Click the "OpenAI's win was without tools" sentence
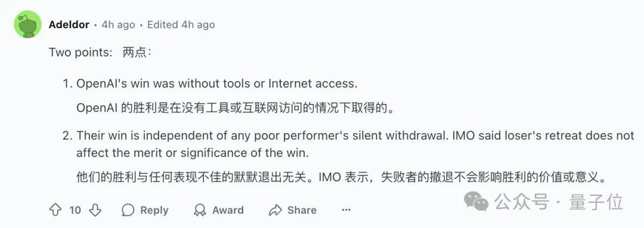This screenshot has width=644, height=228. [x=217, y=84]
